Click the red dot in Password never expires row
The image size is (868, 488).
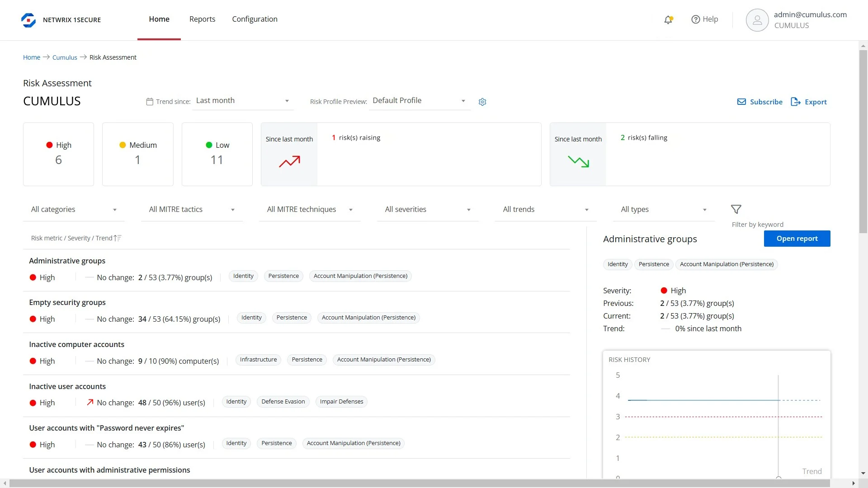pyautogui.click(x=33, y=445)
